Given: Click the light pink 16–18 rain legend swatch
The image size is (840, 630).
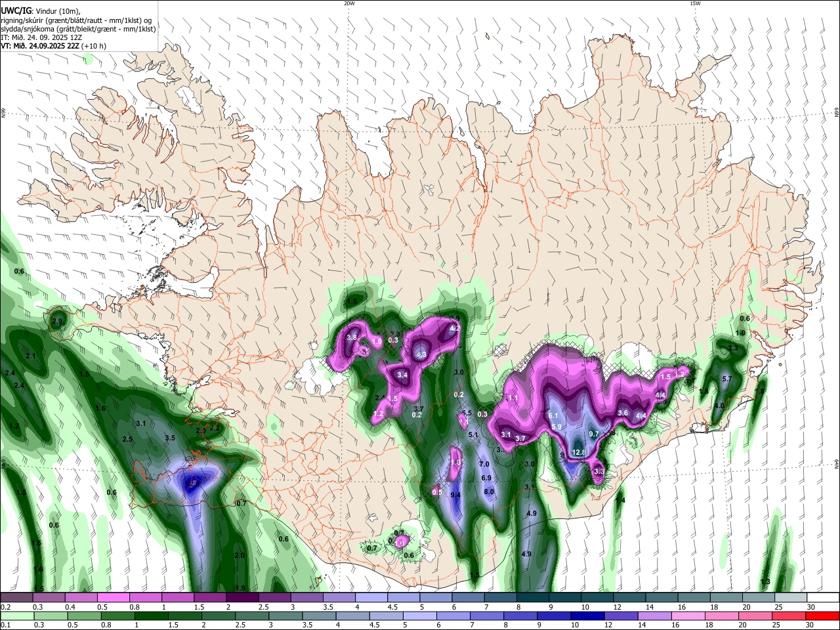Looking at the screenshot, I should tap(686, 616).
